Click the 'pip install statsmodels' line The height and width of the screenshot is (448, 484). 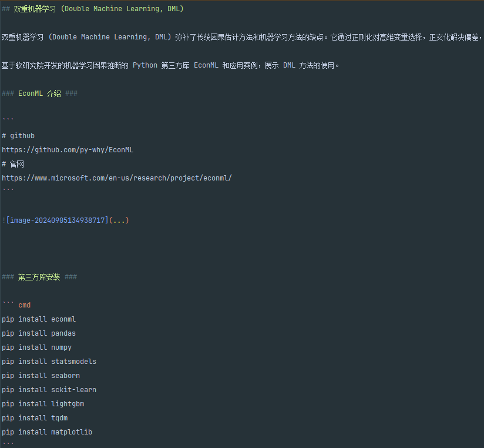point(49,362)
